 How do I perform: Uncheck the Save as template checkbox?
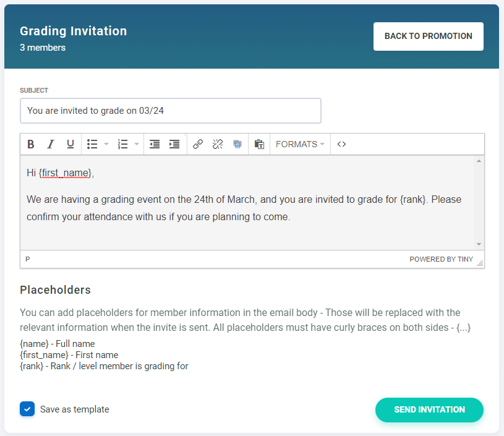[x=27, y=409]
